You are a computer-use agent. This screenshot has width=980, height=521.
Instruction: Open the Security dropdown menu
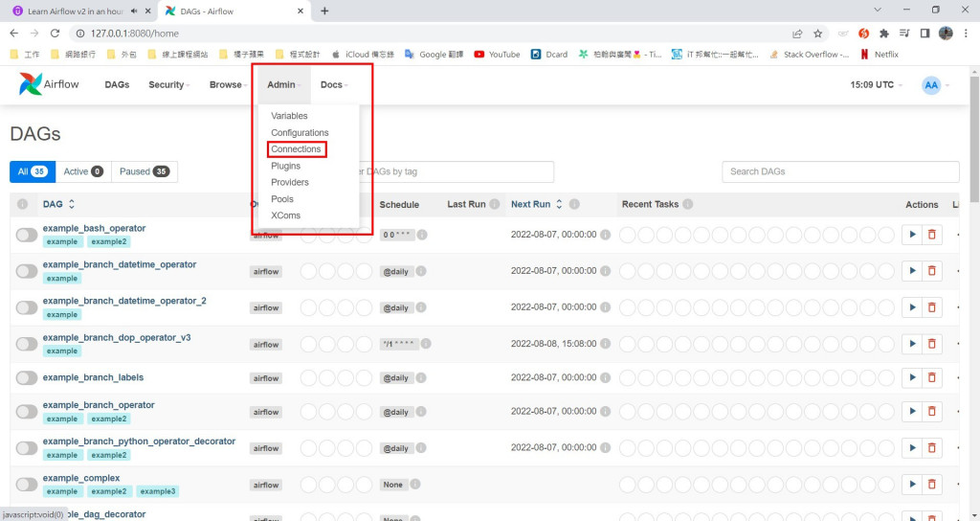[168, 84]
